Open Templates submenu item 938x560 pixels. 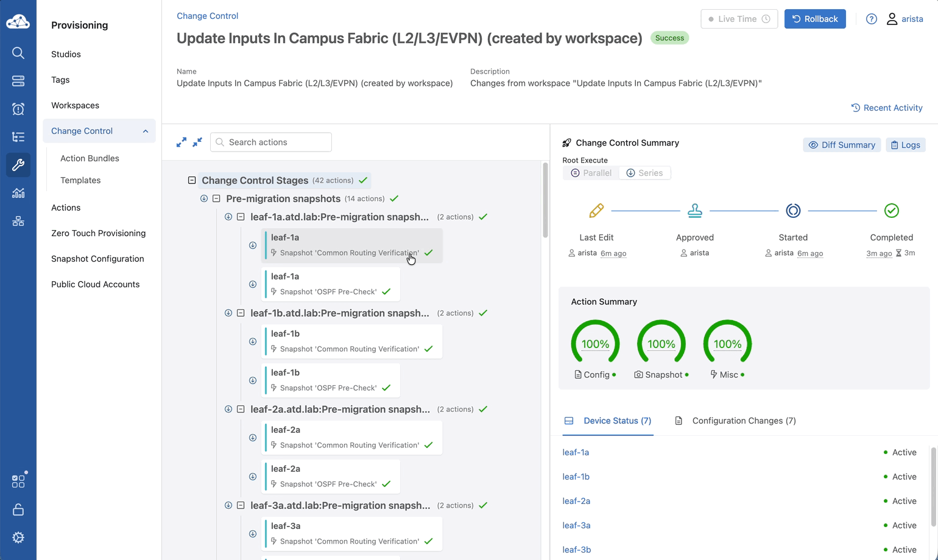click(80, 180)
